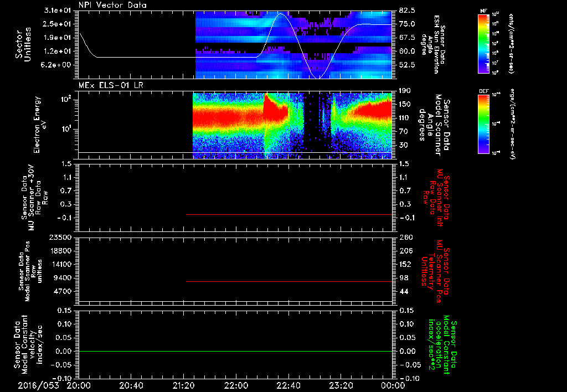This screenshot has width=567, height=392.
Task: Click the NF color scale bar
Action: [x=483, y=44]
